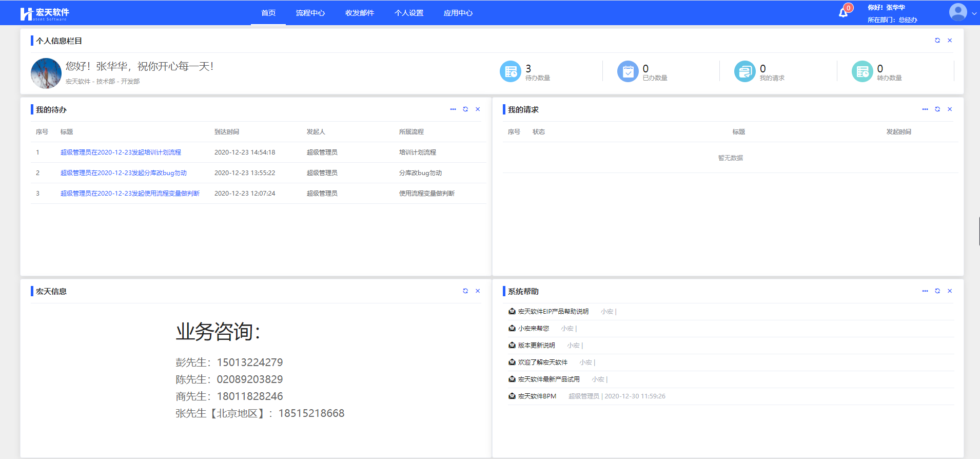The image size is (980, 459).
Task: Refresh the 个人信息栏目 panel
Action: [937, 41]
